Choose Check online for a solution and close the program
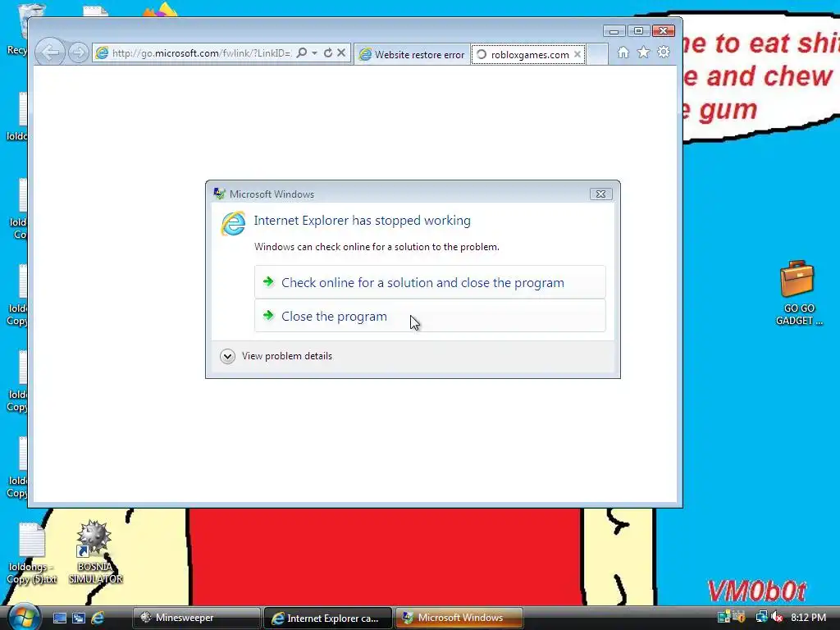The width and height of the screenshot is (840, 630). tap(430, 282)
